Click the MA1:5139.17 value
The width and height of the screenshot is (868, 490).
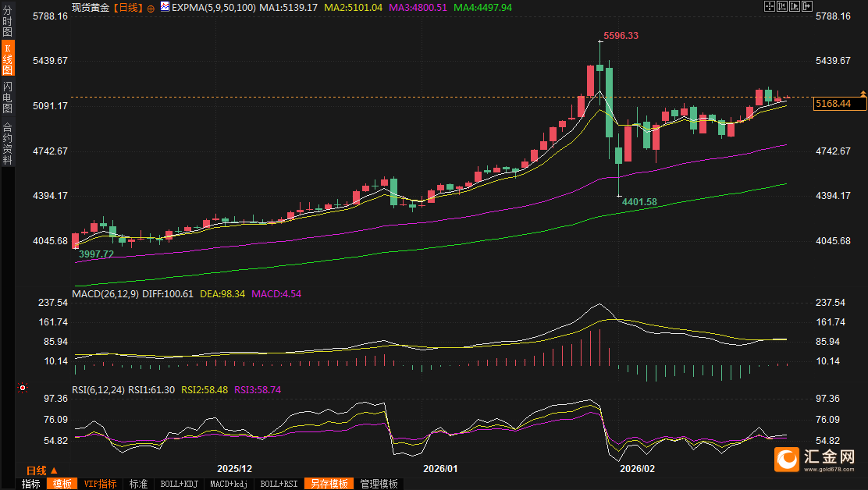[x=288, y=8]
